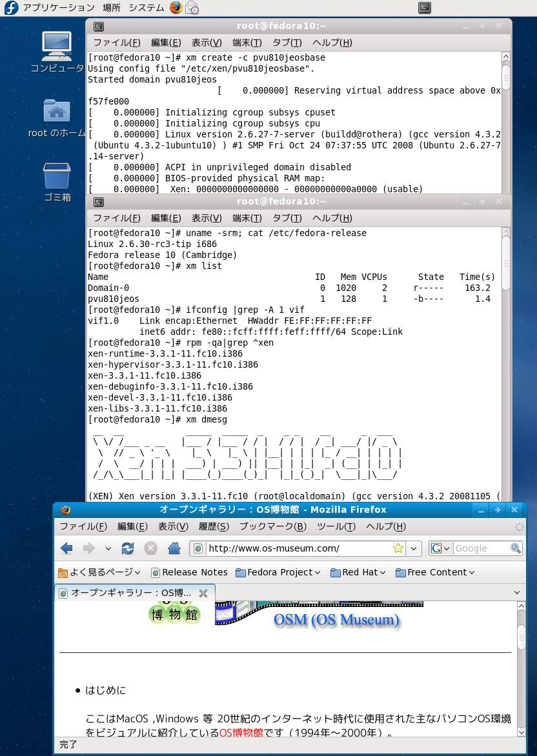Click the 博物館 logo image on page
Viewport: 537px width, 756px height.
coord(175,612)
